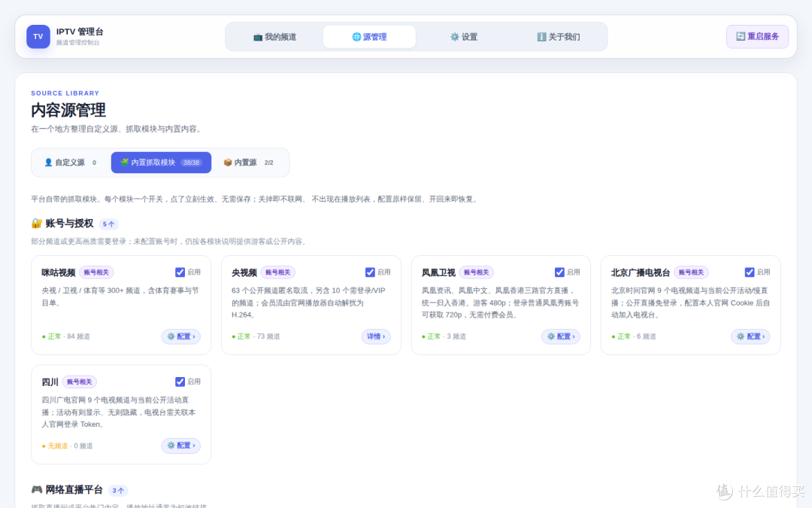
Task: Select the 内置源 sub-tab
Action: point(249,163)
